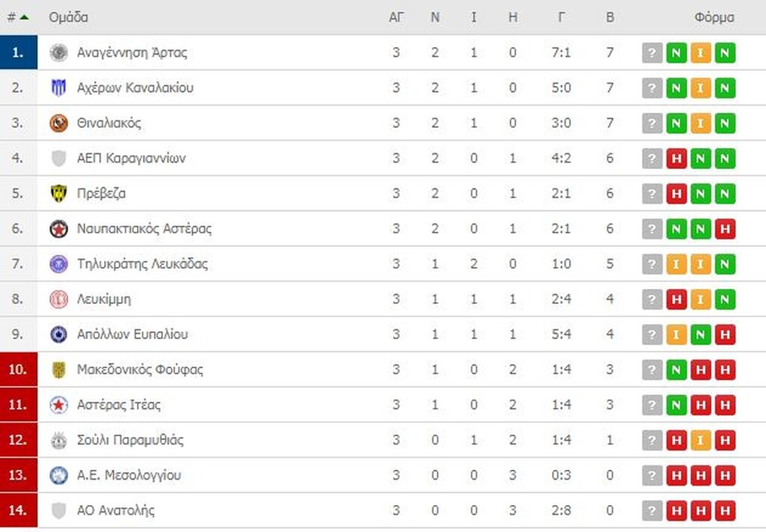Viewport: 766px width, 532px height.
Task: Open the Μακεδονικός Φούφας team page
Action: tap(140, 370)
